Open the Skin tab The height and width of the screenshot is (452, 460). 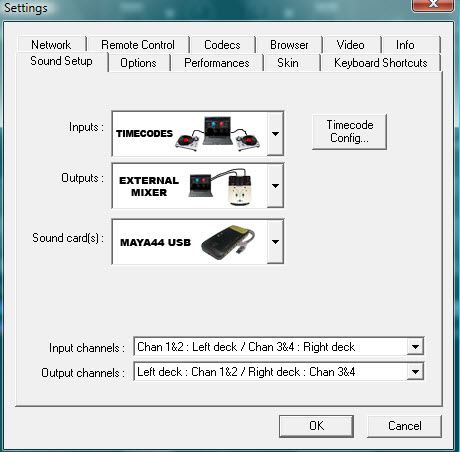click(x=288, y=63)
